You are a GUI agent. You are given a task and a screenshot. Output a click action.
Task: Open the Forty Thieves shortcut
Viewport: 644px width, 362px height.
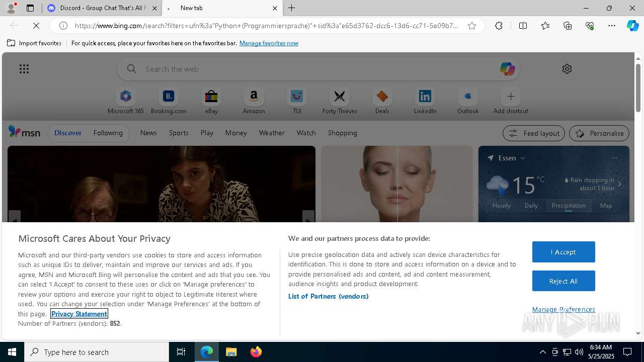pyautogui.click(x=340, y=101)
